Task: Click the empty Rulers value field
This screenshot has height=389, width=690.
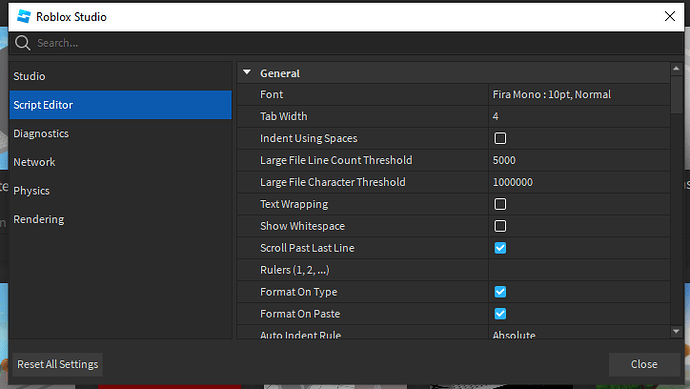Action: (579, 270)
